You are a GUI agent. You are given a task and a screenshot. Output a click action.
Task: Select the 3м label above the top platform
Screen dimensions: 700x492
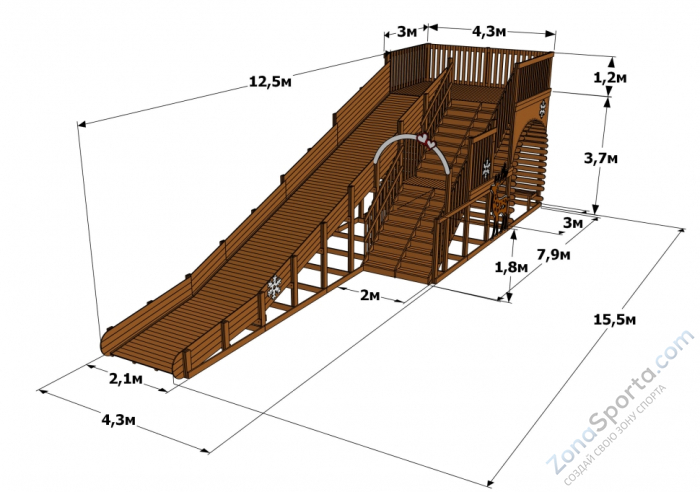click(407, 31)
